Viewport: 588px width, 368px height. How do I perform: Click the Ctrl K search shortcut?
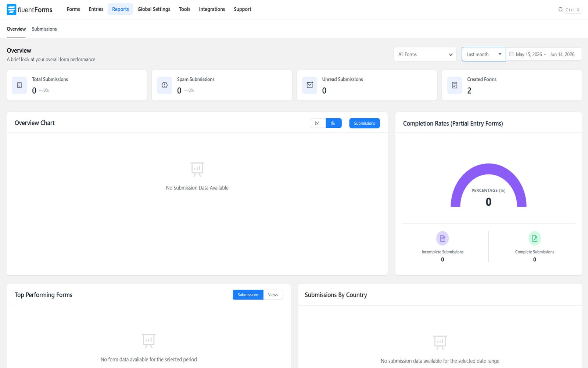coord(573,10)
